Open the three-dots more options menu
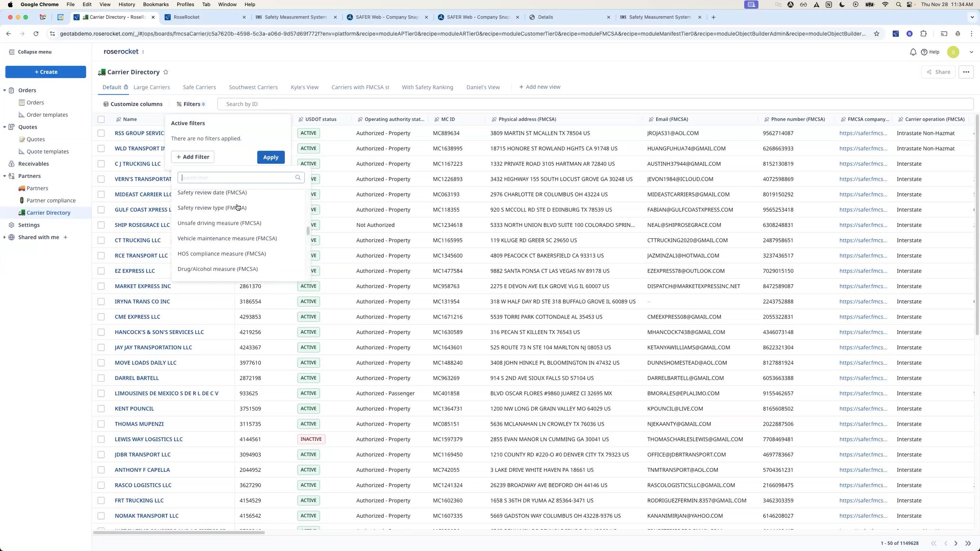Screen dimensions: 980x551 [x=966, y=72]
